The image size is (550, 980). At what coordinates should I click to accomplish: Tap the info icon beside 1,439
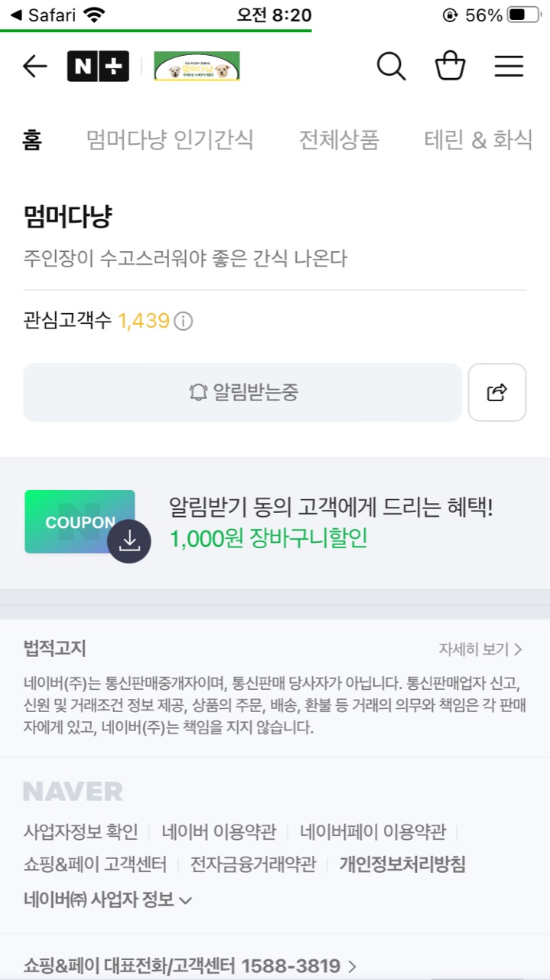[x=184, y=322]
